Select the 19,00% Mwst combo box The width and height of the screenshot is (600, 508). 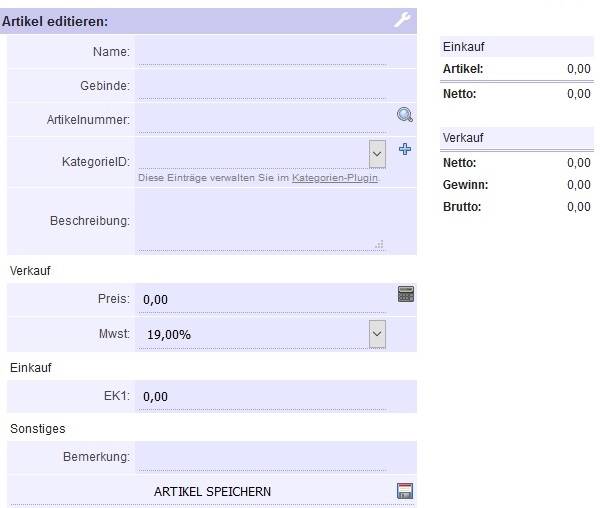[262, 334]
